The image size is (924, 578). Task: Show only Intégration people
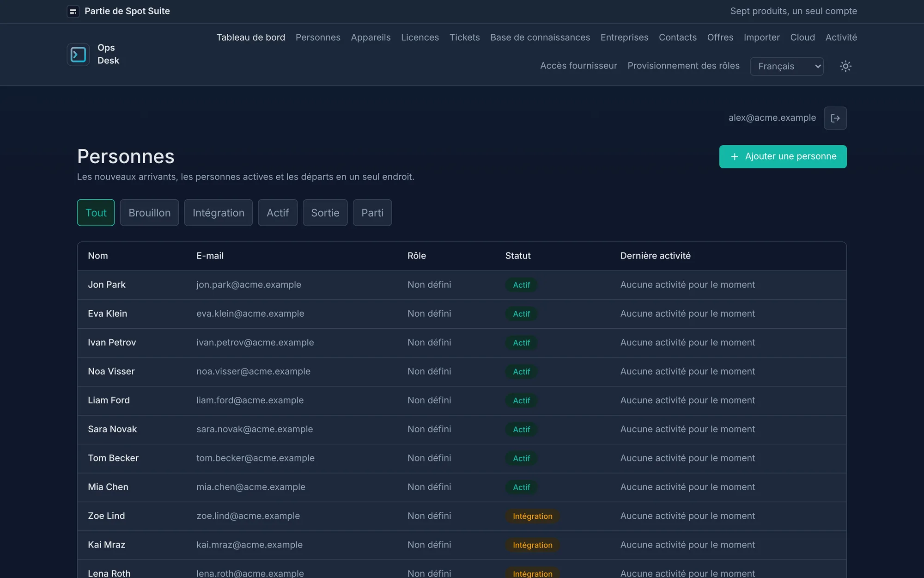pyautogui.click(x=219, y=213)
